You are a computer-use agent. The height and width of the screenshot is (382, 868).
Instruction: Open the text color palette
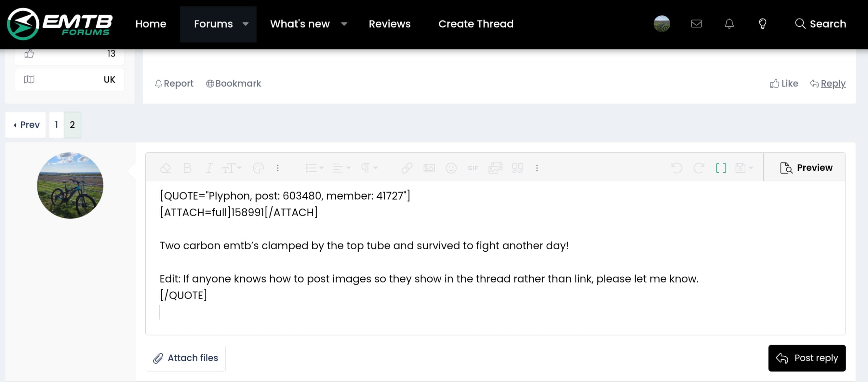point(259,168)
